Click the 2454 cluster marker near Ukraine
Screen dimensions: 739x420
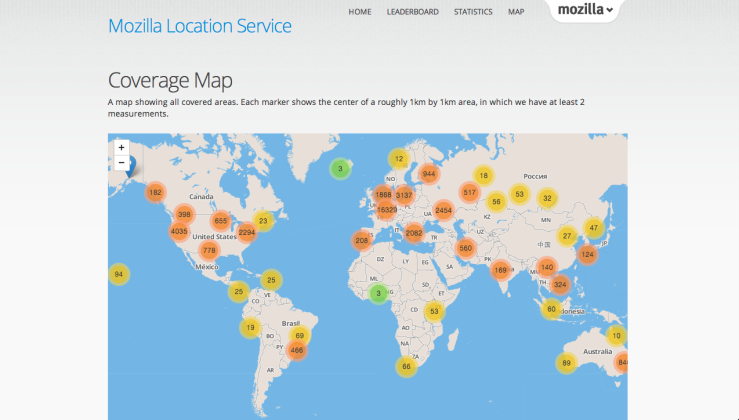(443, 210)
